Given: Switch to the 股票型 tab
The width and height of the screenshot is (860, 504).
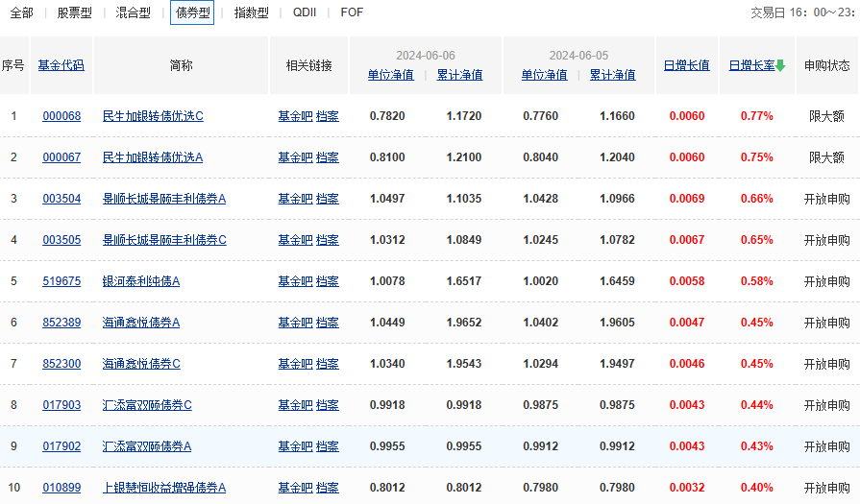Looking at the screenshot, I should coord(75,12).
